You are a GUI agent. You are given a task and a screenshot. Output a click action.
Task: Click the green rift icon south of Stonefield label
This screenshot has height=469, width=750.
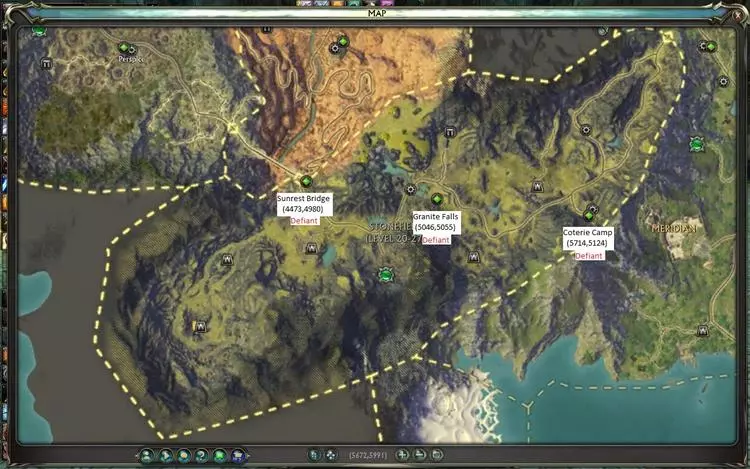(386, 275)
